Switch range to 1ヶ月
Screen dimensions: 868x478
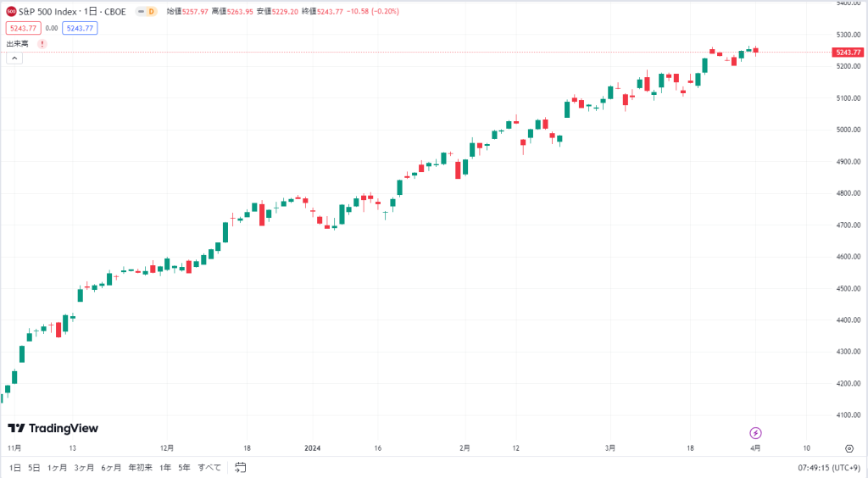tap(57, 468)
